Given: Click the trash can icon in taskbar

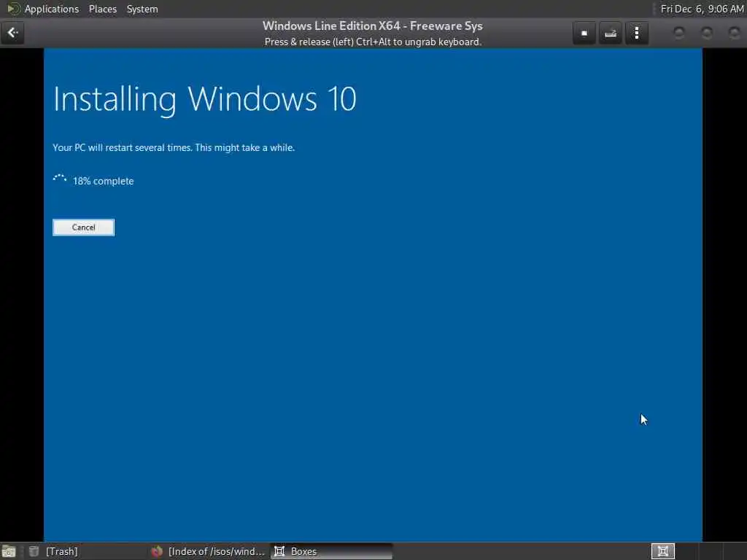Looking at the screenshot, I should [x=34, y=551].
